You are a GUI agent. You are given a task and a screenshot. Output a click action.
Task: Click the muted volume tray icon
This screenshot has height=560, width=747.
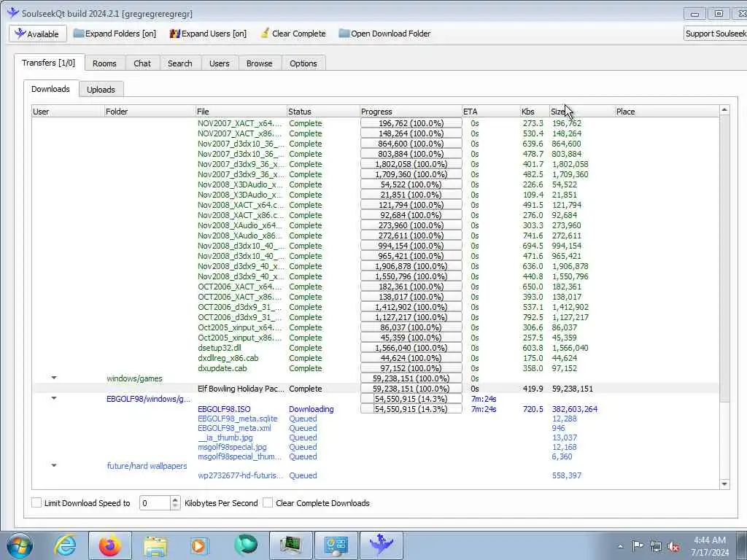point(673,546)
